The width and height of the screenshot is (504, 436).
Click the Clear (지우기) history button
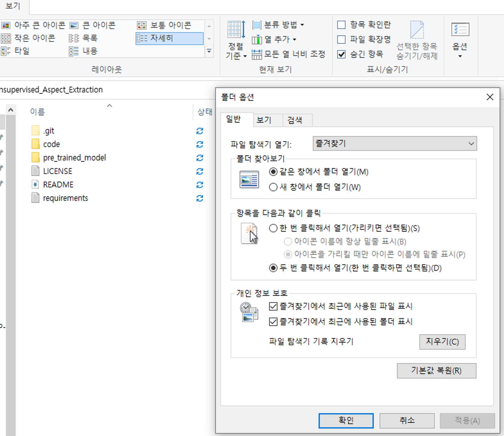pos(442,342)
